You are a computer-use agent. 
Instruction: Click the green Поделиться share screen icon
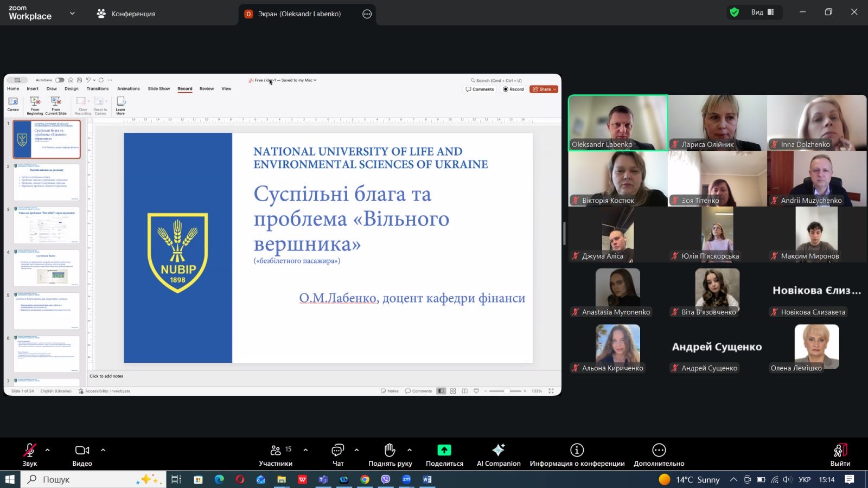point(444,450)
